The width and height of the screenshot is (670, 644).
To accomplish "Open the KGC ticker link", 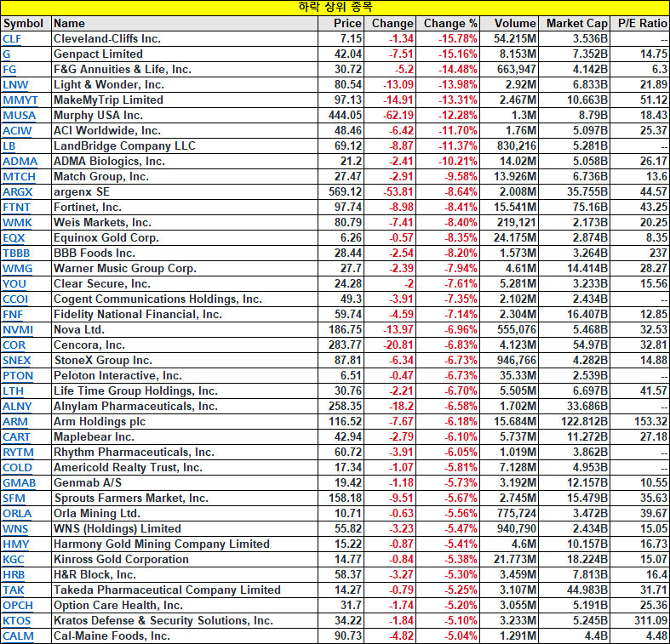I will pyautogui.click(x=14, y=560).
